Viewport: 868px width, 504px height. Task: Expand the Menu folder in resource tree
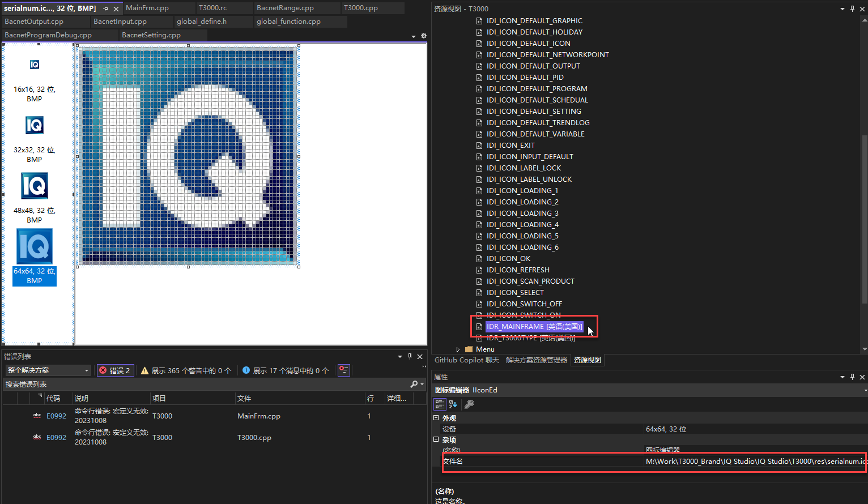point(458,349)
